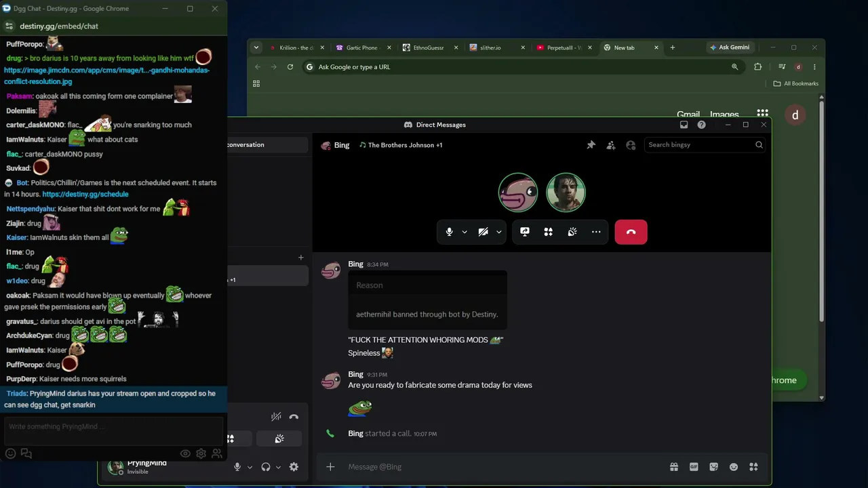
Task: Expand microphone input options in call controls
Action: (x=465, y=232)
